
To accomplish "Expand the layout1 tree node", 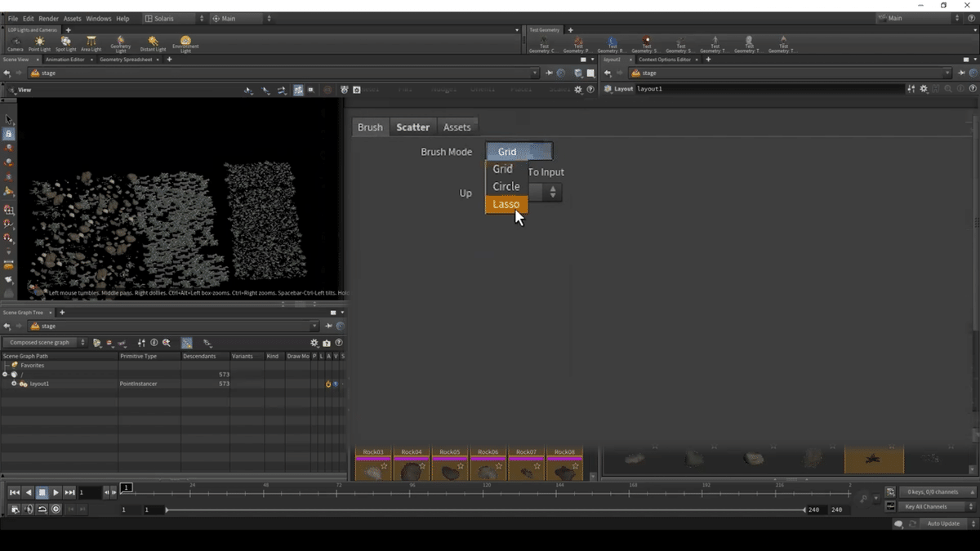I will coord(14,384).
